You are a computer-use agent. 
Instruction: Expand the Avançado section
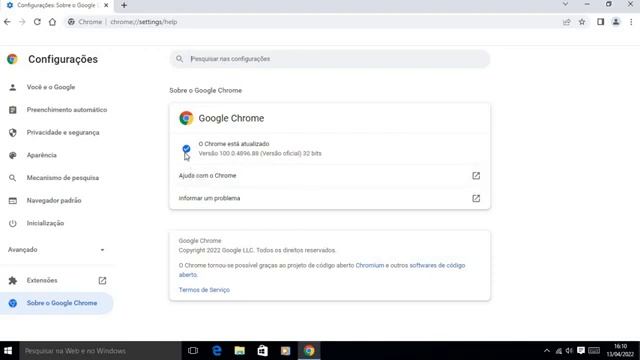pyautogui.click(x=56, y=250)
